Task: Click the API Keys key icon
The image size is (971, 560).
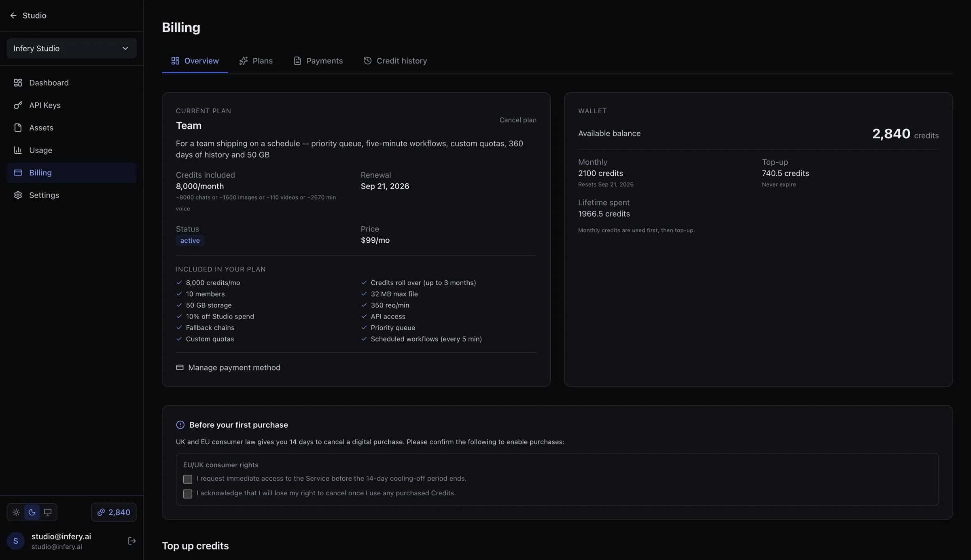Action: [18, 105]
